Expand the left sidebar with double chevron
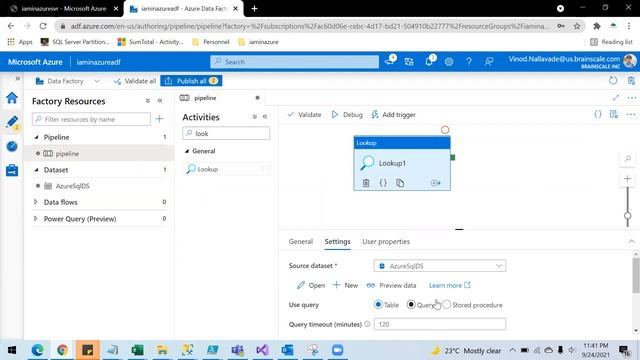This screenshot has width=640, height=360. (18, 78)
